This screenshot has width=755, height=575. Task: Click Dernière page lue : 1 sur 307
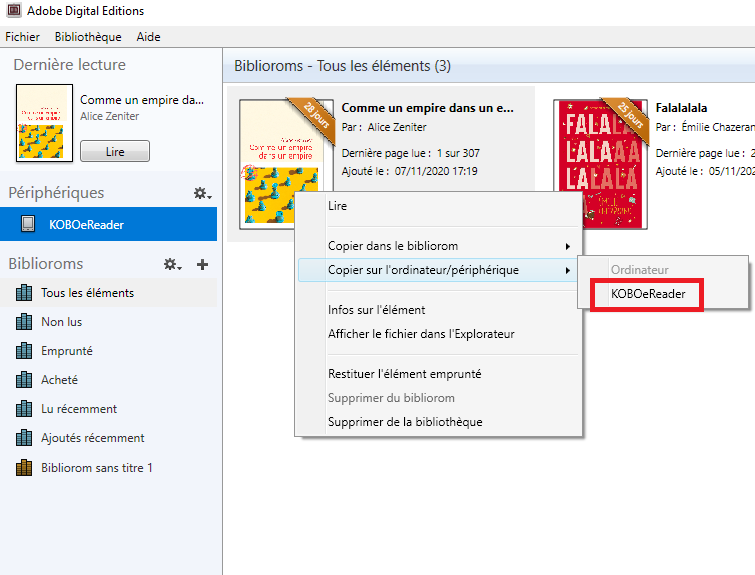click(411, 153)
